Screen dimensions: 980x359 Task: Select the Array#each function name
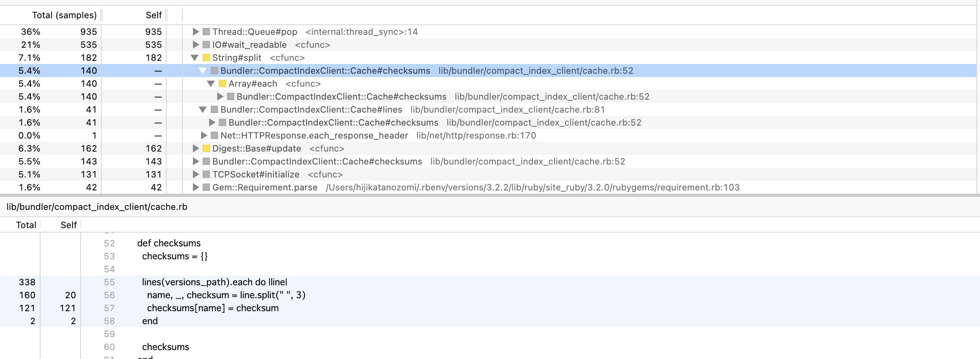pos(253,83)
